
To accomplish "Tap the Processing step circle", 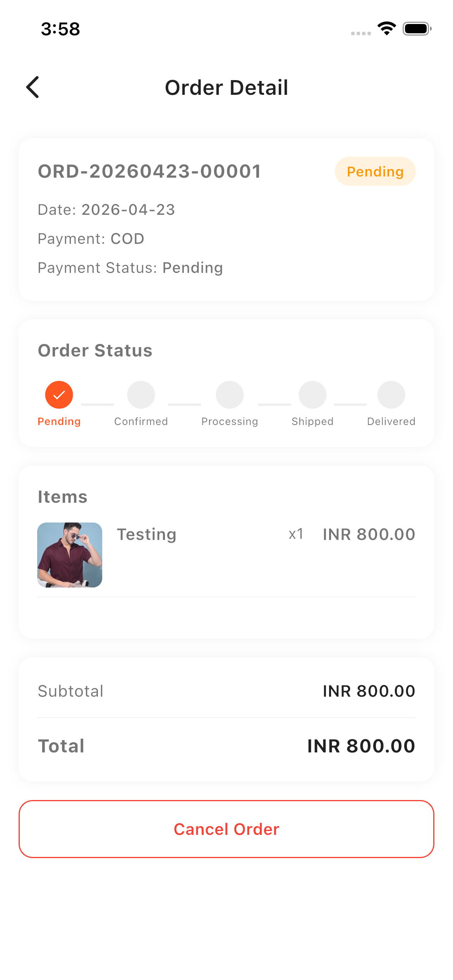I will tap(230, 395).
